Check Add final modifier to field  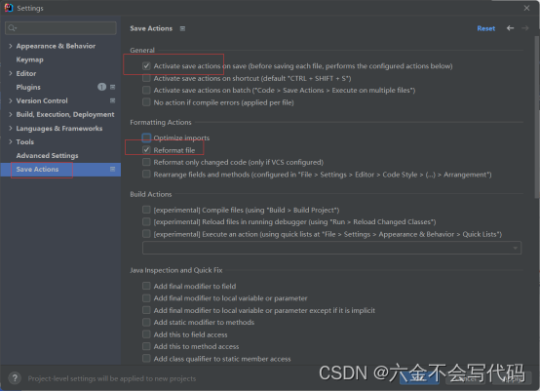click(x=146, y=286)
